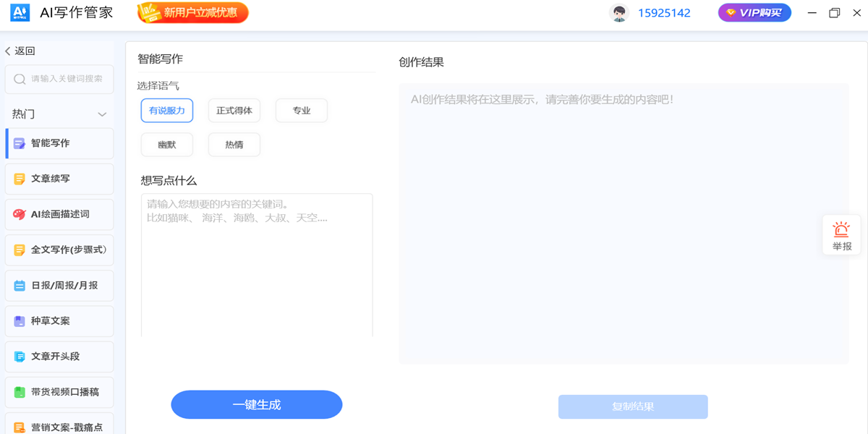Screen dimensions: 868x434
Task: Select the 日报/周报/月报 report icon
Action: (18, 285)
